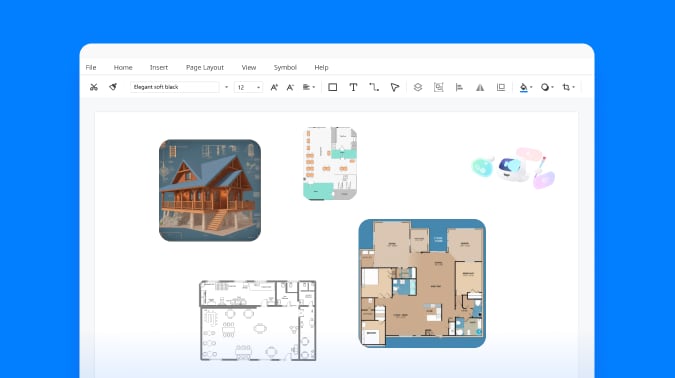Expand the font name dropdown arrow
Image resolution: width=675 pixels, height=378 pixels.
(226, 87)
